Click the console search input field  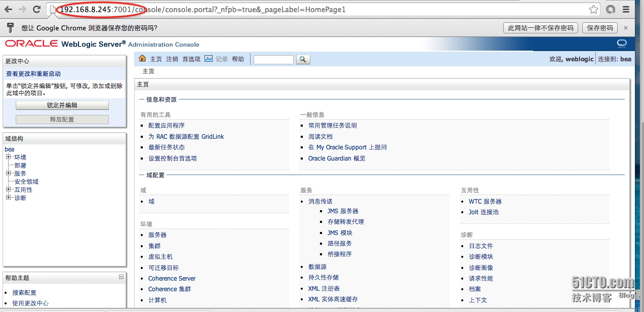point(273,60)
